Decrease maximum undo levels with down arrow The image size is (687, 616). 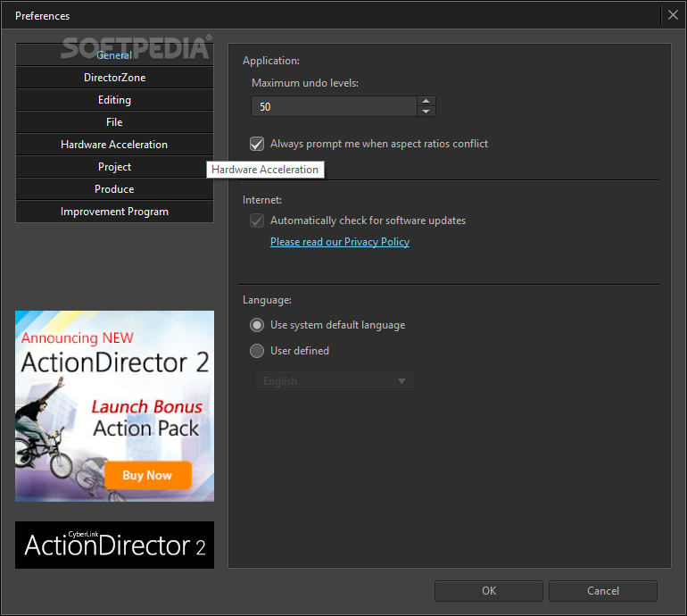pyautogui.click(x=426, y=112)
